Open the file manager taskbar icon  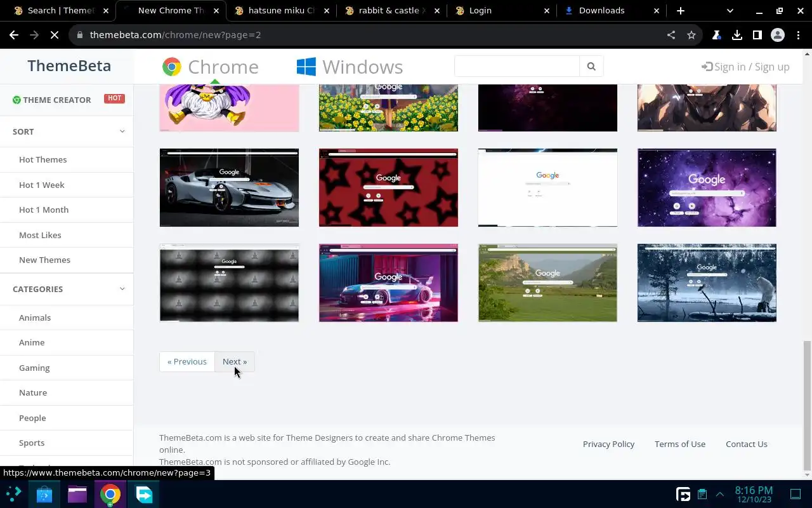click(x=77, y=494)
